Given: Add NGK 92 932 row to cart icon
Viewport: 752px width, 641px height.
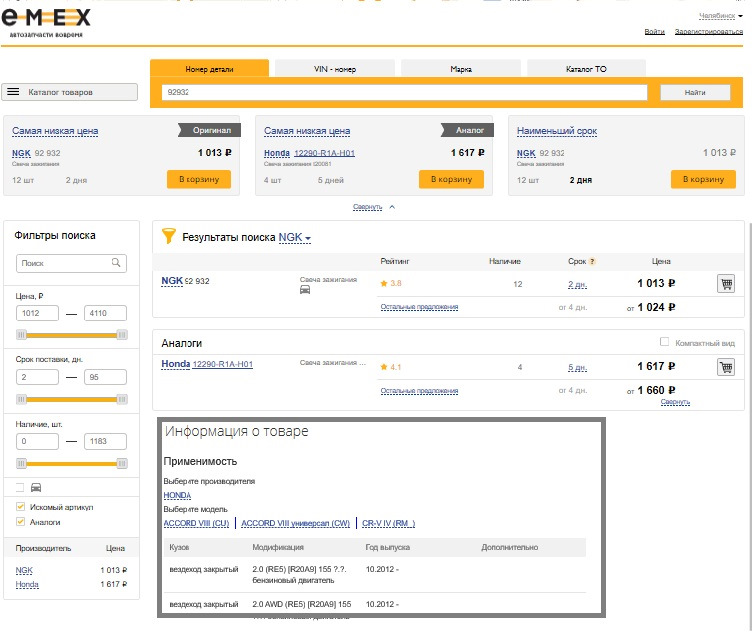Looking at the screenshot, I should (726, 284).
